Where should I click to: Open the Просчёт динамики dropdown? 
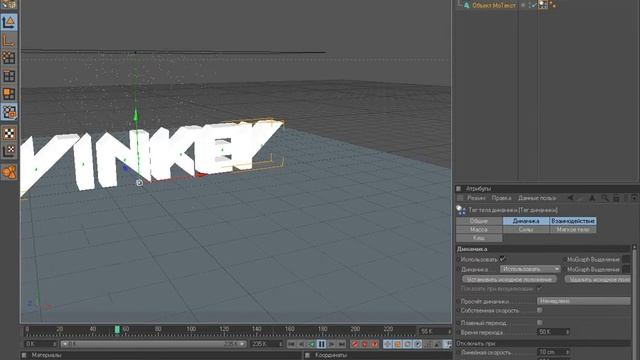coord(584,301)
